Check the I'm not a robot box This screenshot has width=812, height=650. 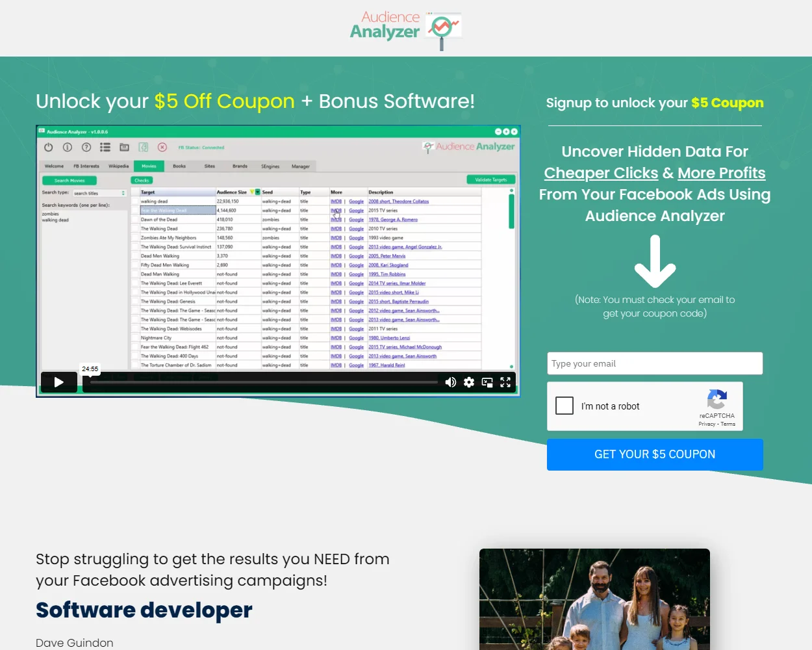[x=565, y=406]
